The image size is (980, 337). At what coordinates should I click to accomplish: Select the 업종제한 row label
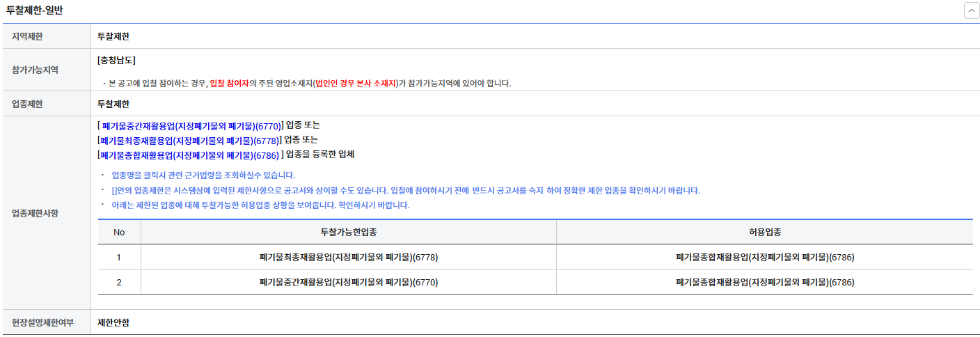coord(27,104)
